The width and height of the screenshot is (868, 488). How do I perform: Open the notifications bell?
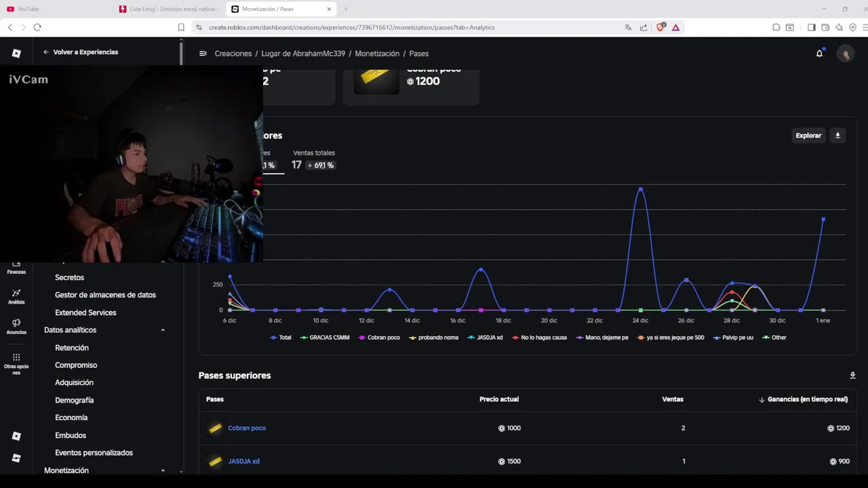(819, 54)
